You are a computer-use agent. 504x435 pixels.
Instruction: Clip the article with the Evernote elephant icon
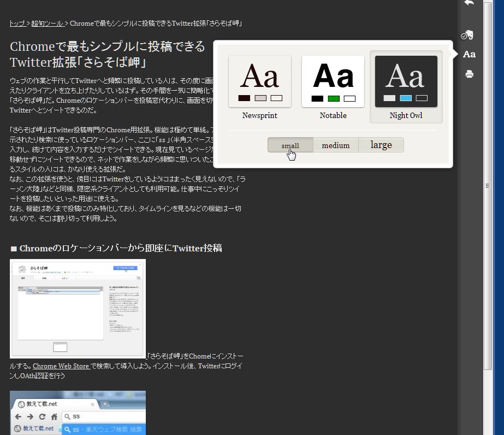[467, 35]
